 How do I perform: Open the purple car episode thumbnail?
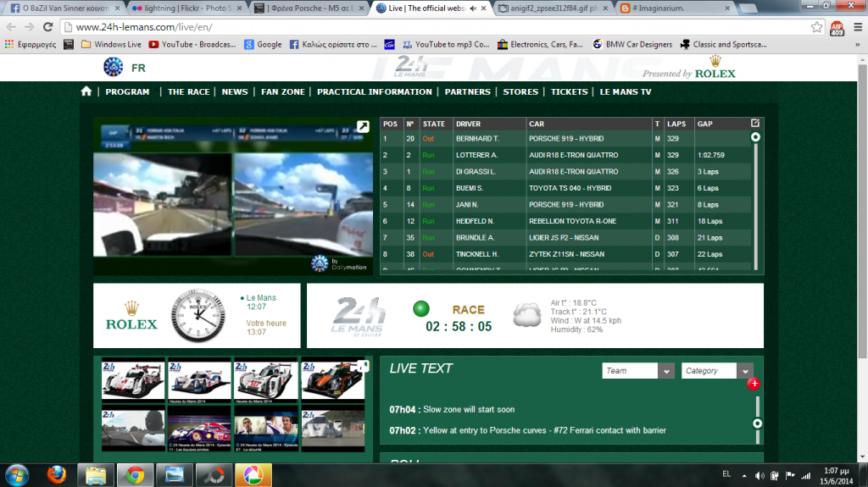(x=199, y=429)
